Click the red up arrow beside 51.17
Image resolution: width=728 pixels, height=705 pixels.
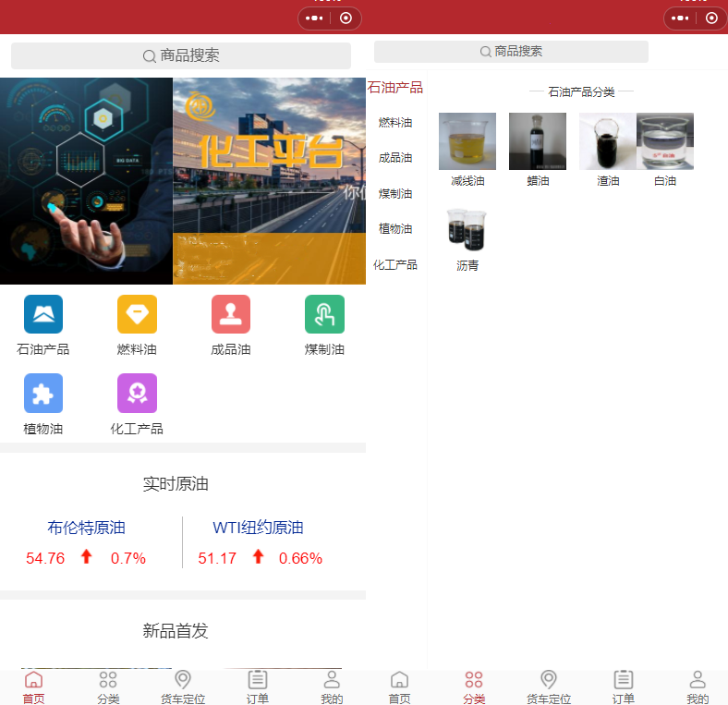pyautogui.click(x=259, y=556)
